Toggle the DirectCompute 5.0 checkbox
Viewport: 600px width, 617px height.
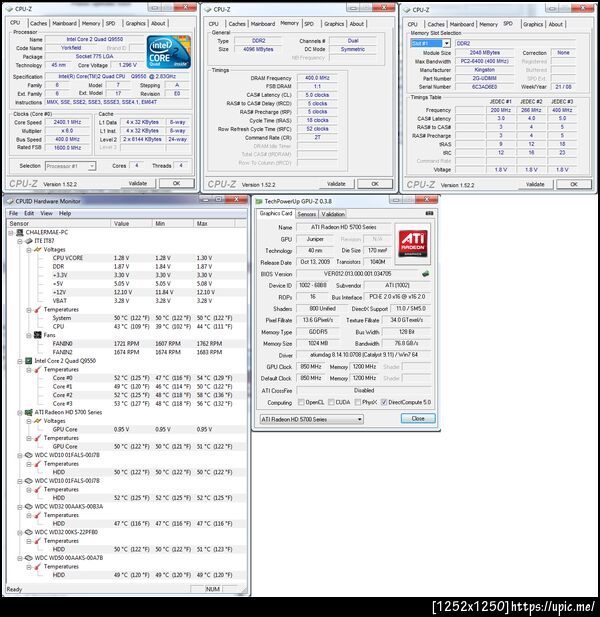pyautogui.click(x=384, y=402)
